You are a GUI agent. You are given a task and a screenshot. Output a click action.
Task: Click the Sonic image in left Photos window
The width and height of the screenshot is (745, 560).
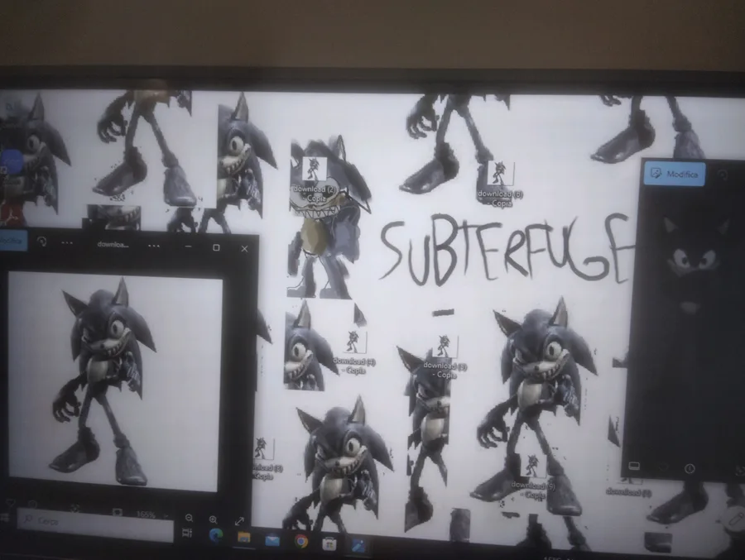click(x=113, y=381)
